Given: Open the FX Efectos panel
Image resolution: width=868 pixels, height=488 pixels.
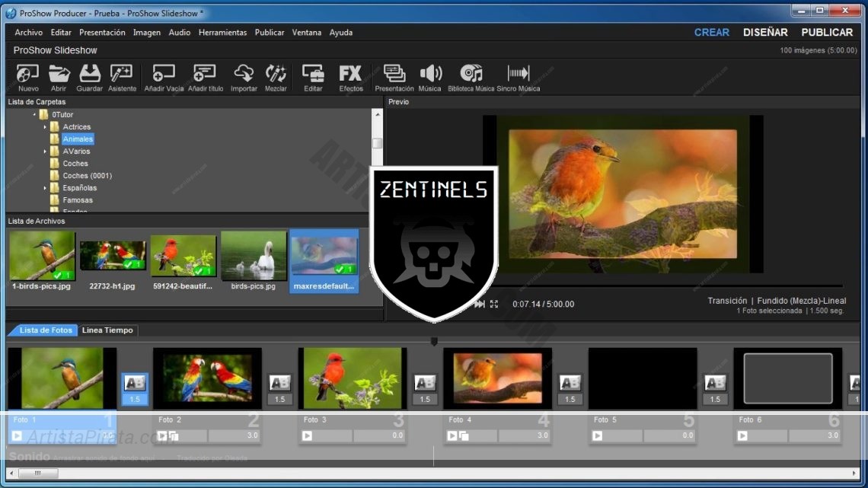Looking at the screenshot, I should (x=350, y=78).
